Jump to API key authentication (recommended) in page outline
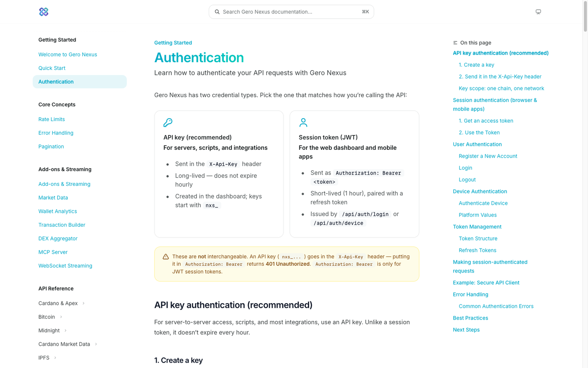 (501, 53)
